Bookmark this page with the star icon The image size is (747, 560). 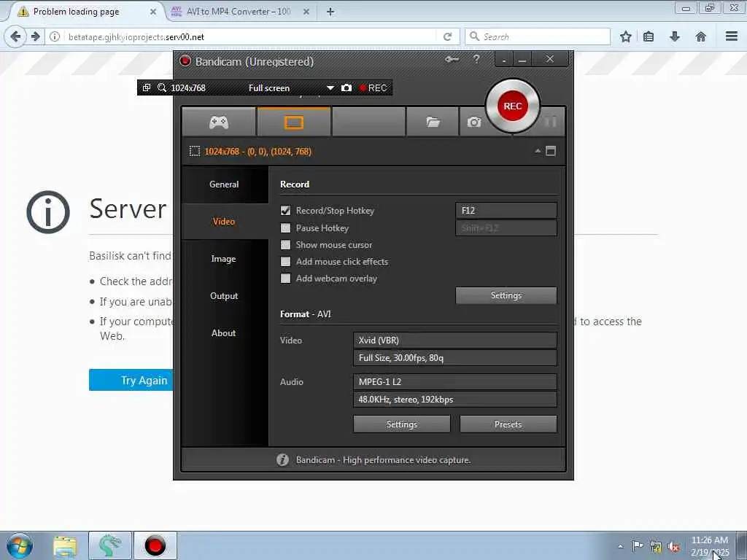(x=625, y=36)
